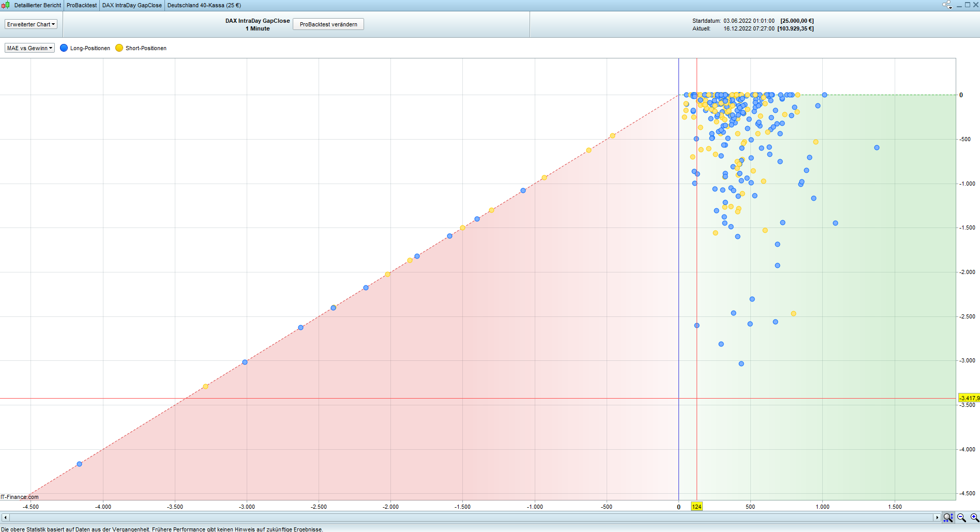The width and height of the screenshot is (980, 532).
Task: Toggle the blue Long-Positionen legend marker
Action: point(64,48)
